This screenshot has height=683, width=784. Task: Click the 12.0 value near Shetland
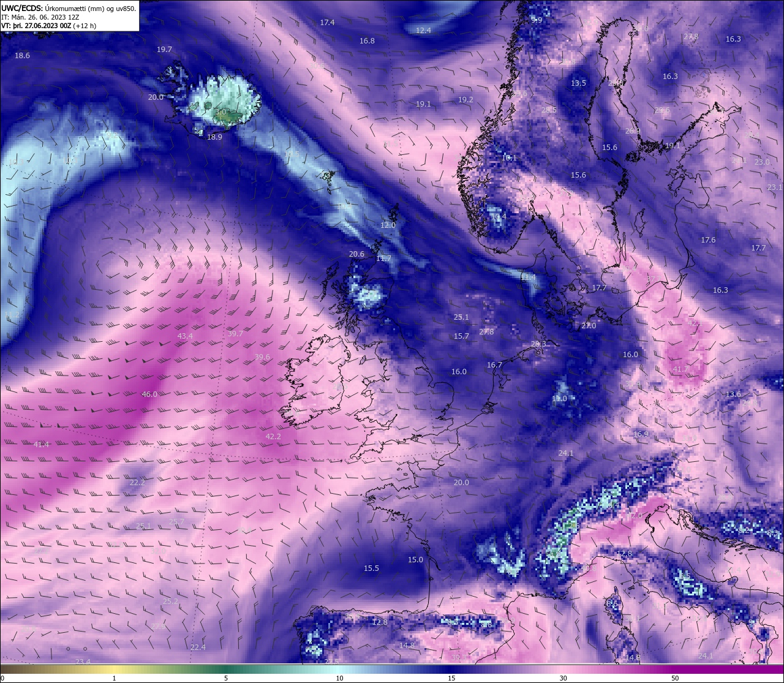click(388, 225)
